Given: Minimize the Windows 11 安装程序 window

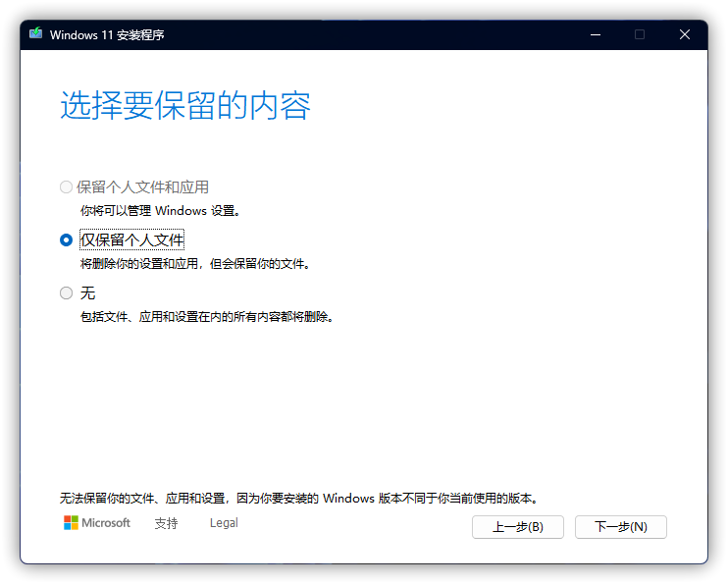Looking at the screenshot, I should point(595,34).
